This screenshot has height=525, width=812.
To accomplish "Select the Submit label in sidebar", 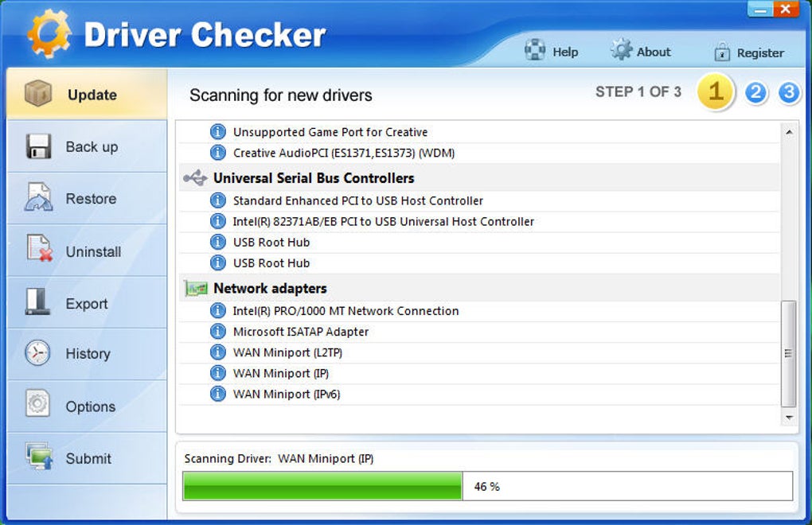I will coord(88,458).
